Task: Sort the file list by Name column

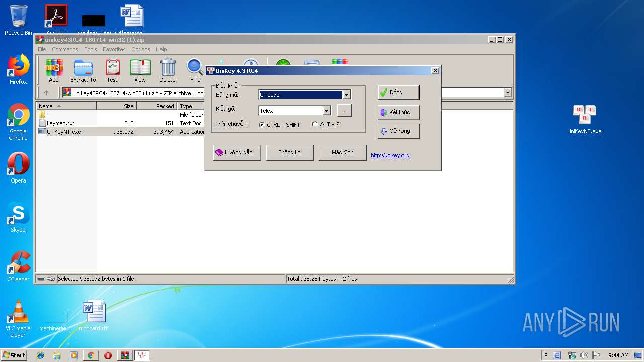Action: (x=66, y=106)
